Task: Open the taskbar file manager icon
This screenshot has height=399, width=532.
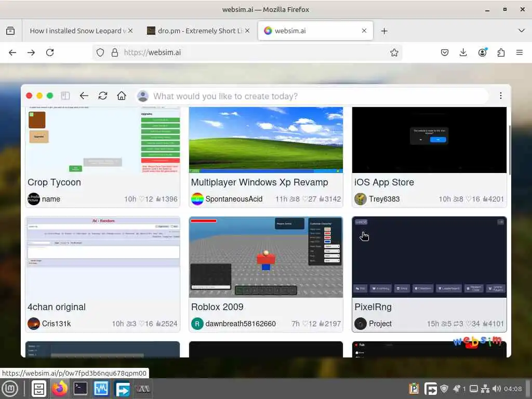Action: pos(38,389)
